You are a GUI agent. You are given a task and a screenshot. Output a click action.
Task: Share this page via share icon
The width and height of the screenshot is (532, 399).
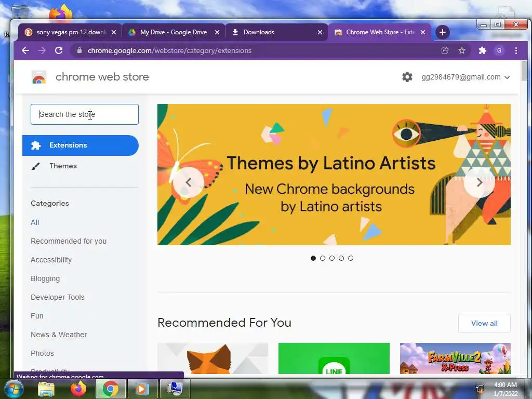point(445,50)
